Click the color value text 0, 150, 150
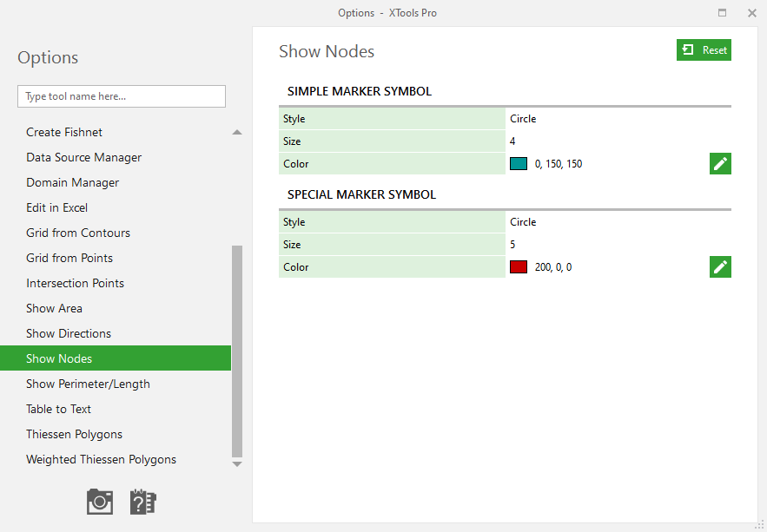 [559, 164]
